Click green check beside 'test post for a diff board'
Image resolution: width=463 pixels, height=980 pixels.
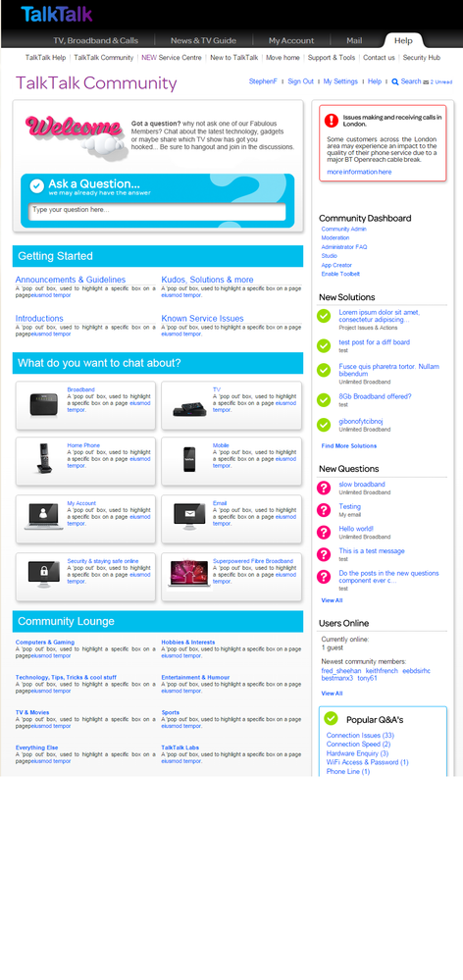pyautogui.click(x=324, y=345)
